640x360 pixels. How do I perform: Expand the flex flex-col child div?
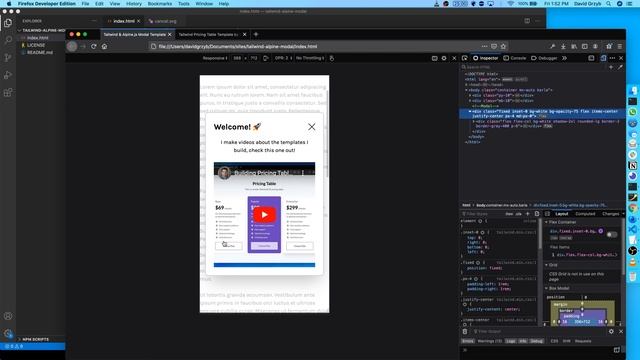(x=473, y=121)
